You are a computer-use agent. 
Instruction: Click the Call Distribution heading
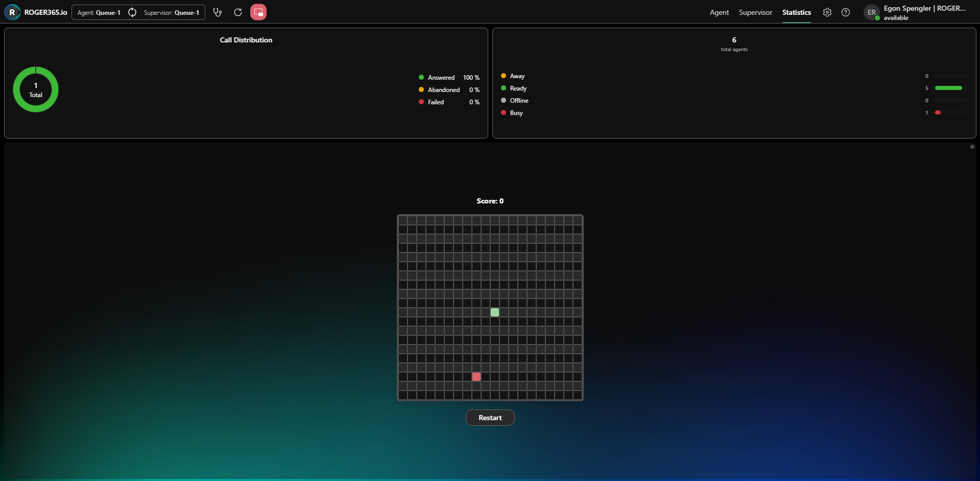pos(246,40)
